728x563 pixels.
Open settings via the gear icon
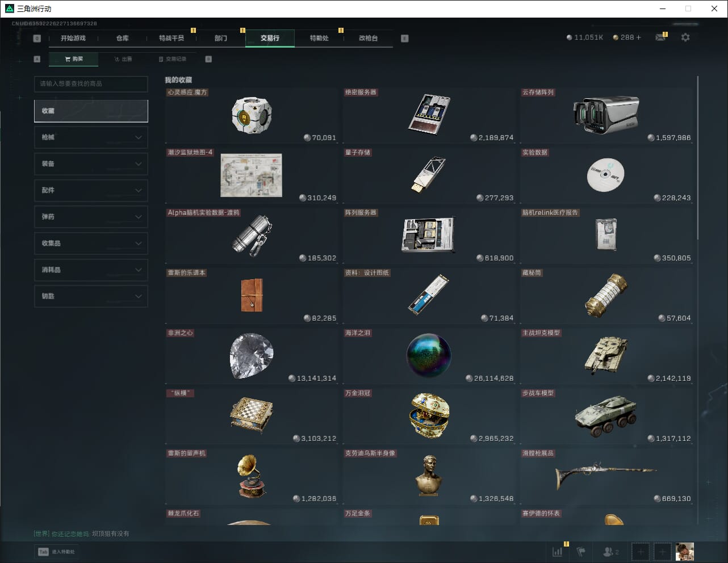click(x=685, y=37)
